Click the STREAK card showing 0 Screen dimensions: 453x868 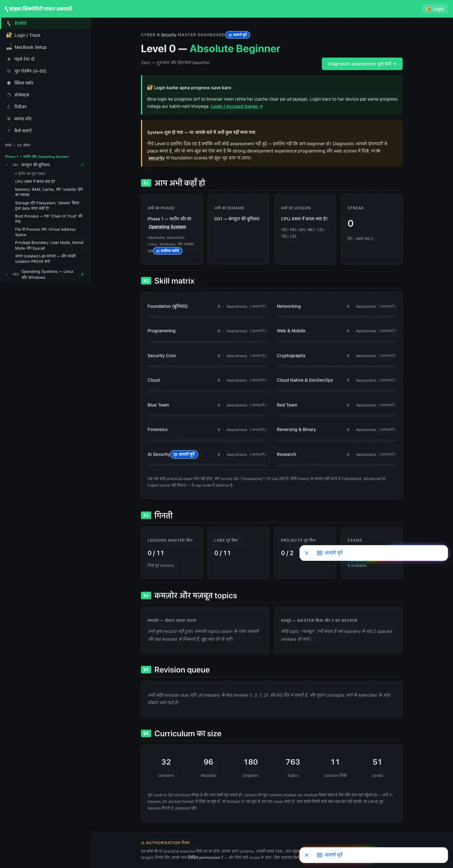point(372,229)
